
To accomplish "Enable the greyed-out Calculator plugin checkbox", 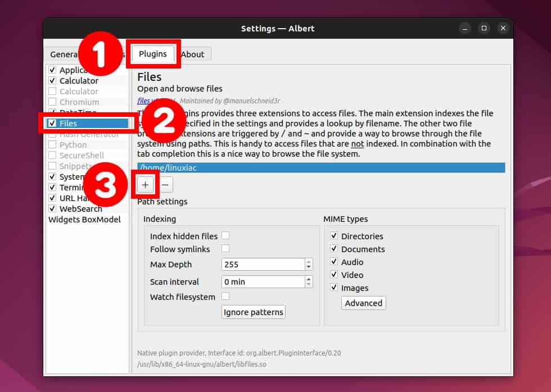I will pos(52,91).
